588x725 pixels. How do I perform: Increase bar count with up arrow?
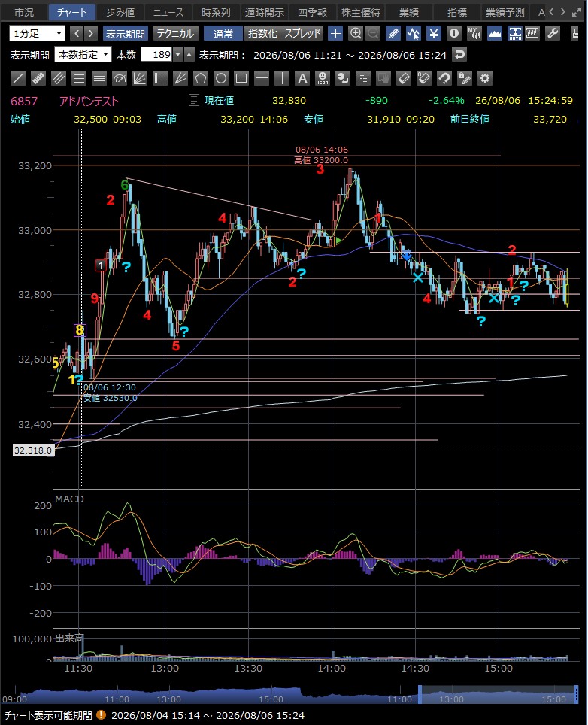(x=189, y=55)
